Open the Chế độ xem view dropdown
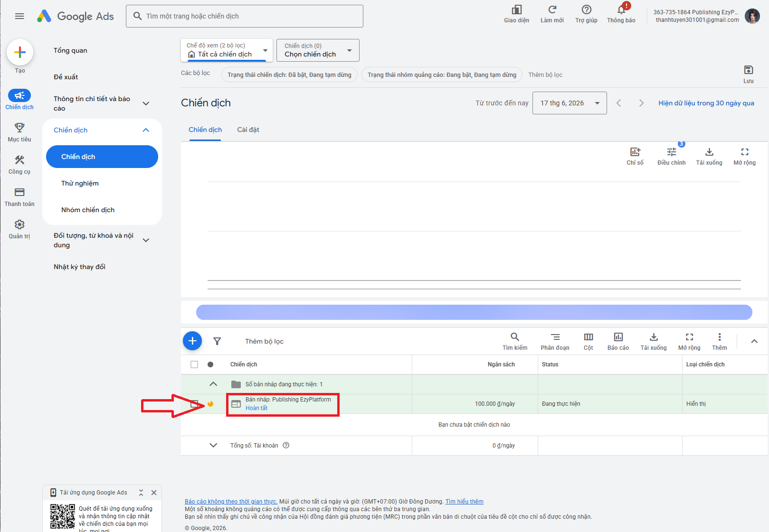The height and width of the screenshot is (532, 769). (227, 50)
